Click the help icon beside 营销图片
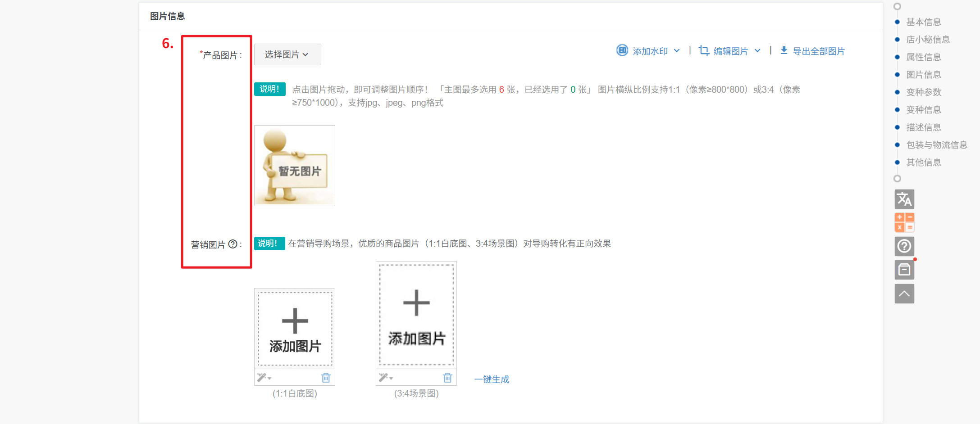The image size is (980, 424). 232,244
